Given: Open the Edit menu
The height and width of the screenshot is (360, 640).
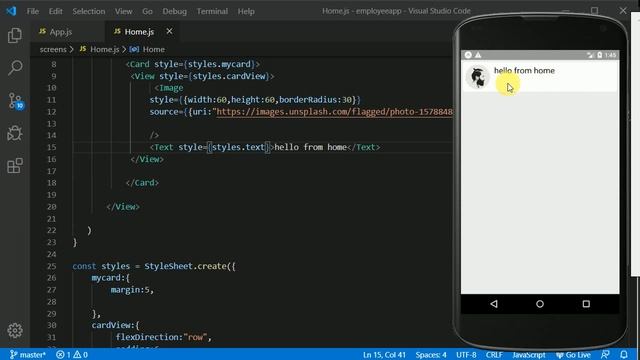Looking at the screenshot, I should (x=56, y=11).
